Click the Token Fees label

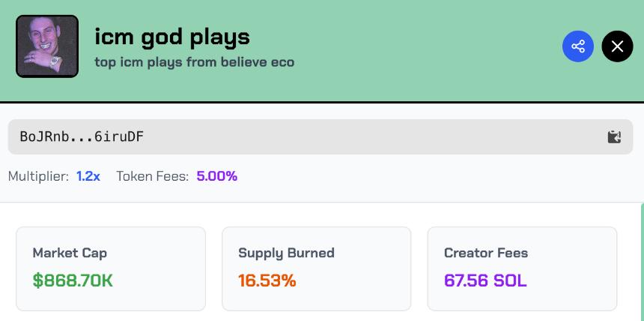pyautogui.click(x=153, y=176)
